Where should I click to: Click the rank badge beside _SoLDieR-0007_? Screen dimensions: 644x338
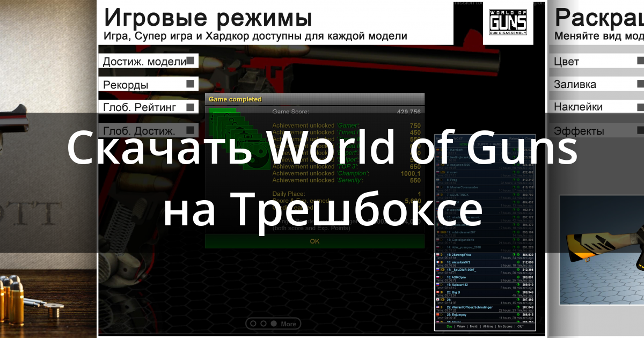coord(442,270)
